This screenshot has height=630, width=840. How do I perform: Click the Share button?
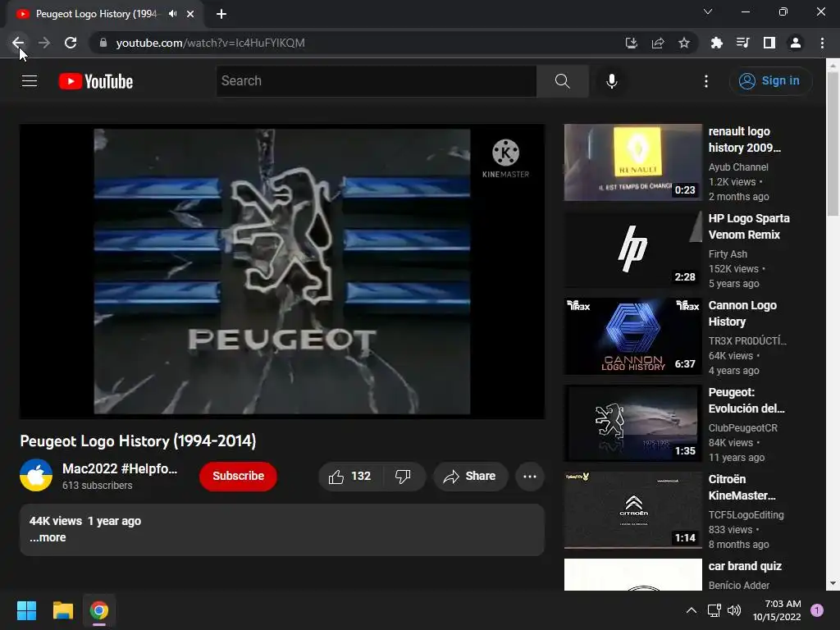click(x=470, y=477)
